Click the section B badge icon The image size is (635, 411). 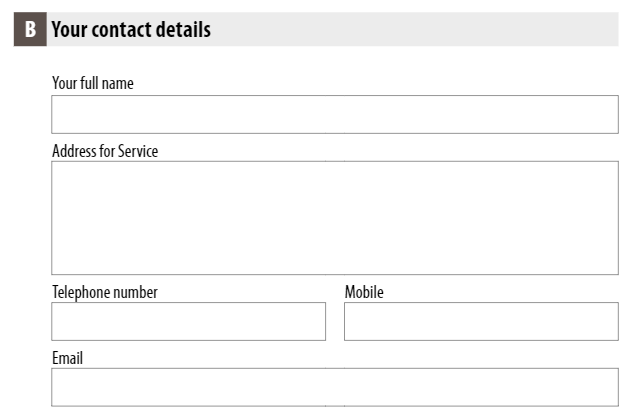click(x=30, y=29)
